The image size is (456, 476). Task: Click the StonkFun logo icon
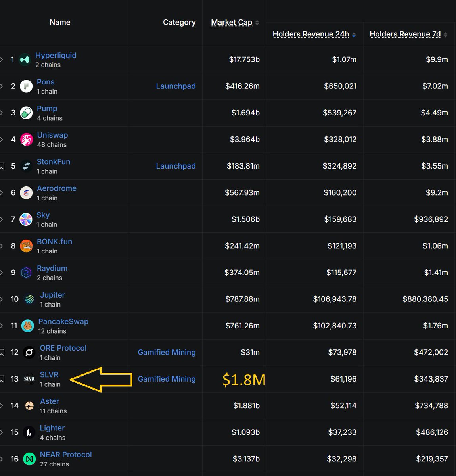tap(26, 166)
